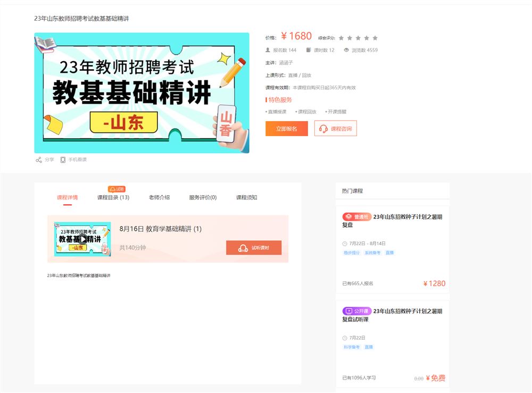Click the 试听课时 trial lesson button
Image resolution: width=532 pixels, height=393 pixels.
point(254,248)
